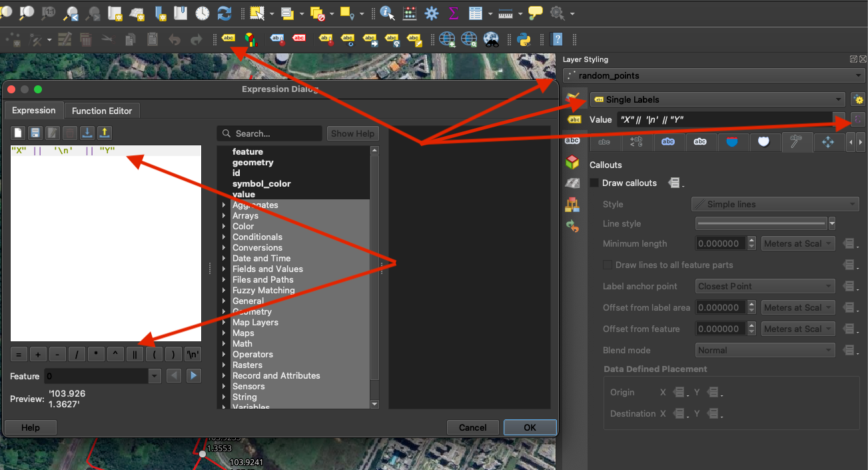This screenshot has width=868, height=470.
Task: Go to next feature in preview
Action: (x=193, y=376)
